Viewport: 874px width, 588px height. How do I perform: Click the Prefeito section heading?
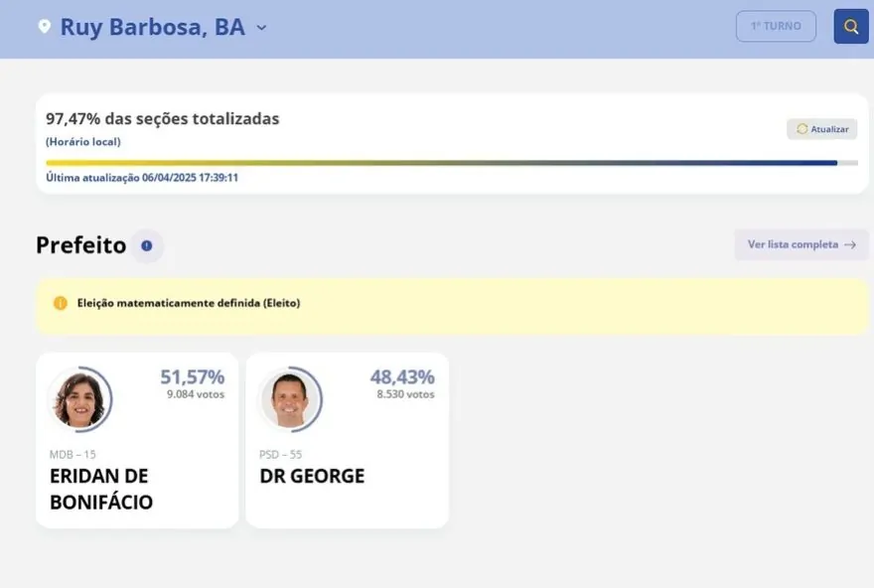[x=80, y=245]
